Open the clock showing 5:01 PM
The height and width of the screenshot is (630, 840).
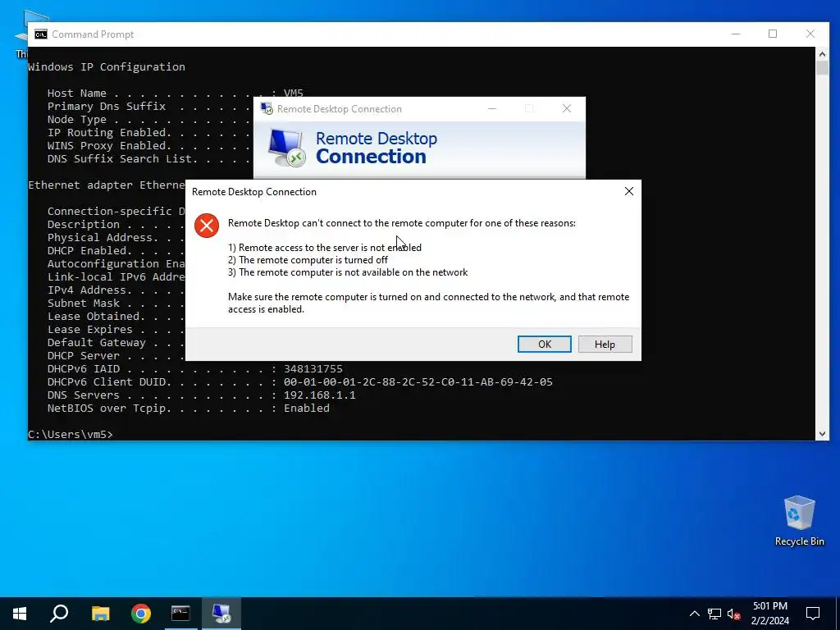[769, 614]
